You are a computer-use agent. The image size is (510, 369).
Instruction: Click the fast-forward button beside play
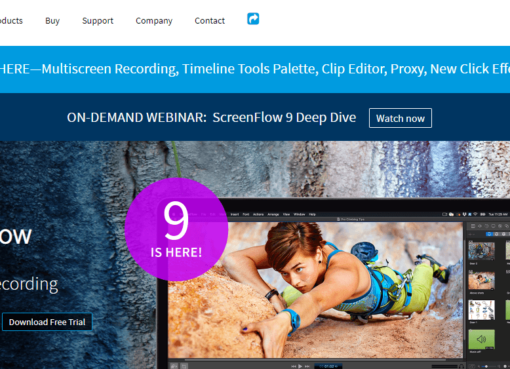(307, 366)
